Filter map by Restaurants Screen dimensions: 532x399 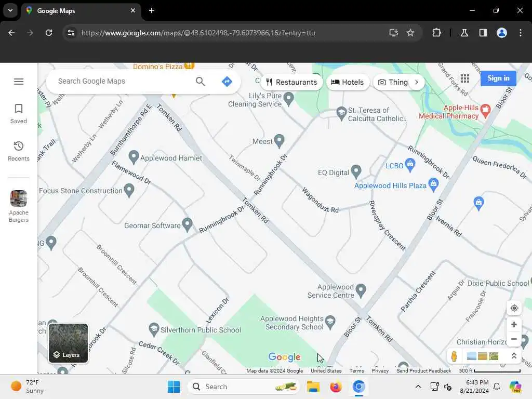click(291, 82)
